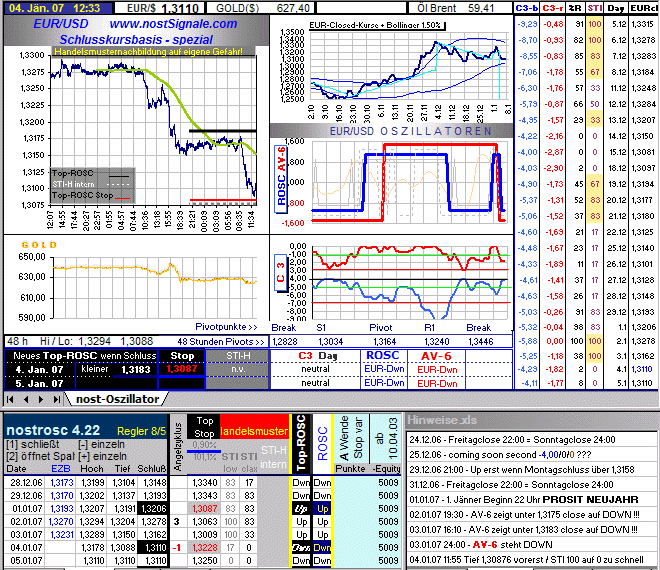Jump to last sheet with navigation arrow

point(56,399)
